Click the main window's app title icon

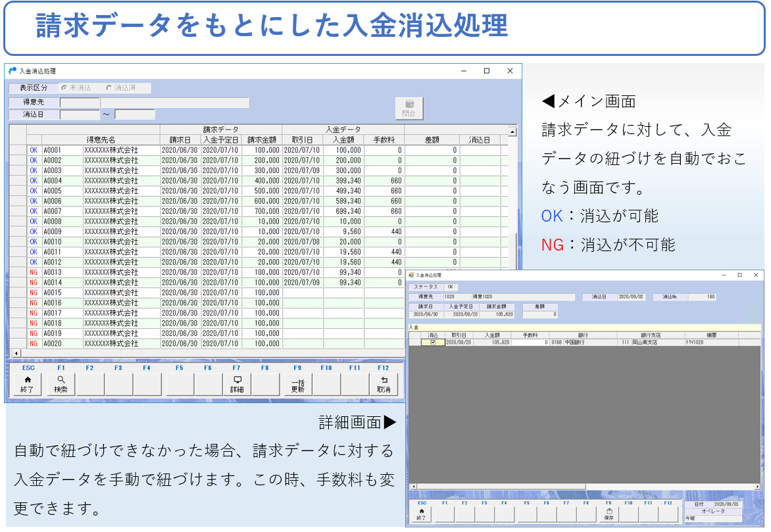pyautogui.click(x=12, y=70)
